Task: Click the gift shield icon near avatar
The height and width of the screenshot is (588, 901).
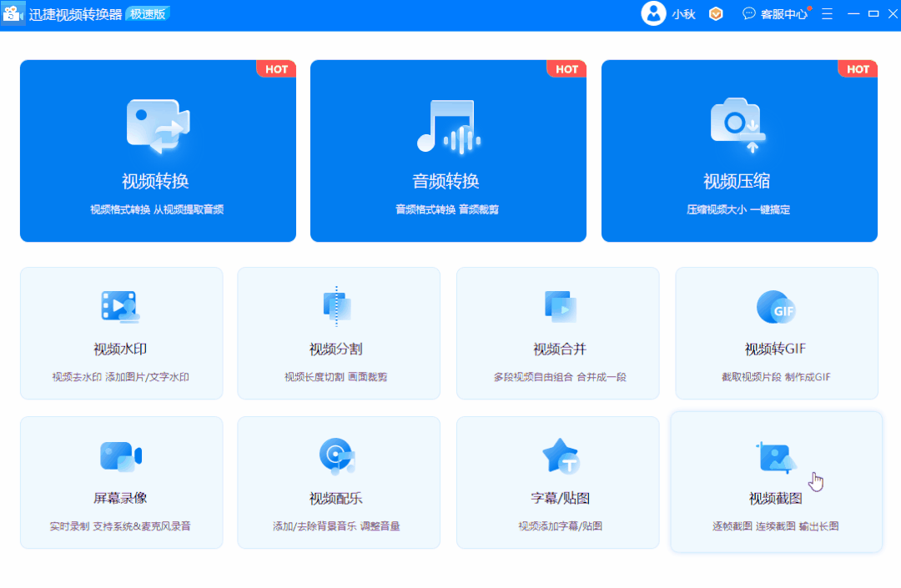Action: click(716, 13)
